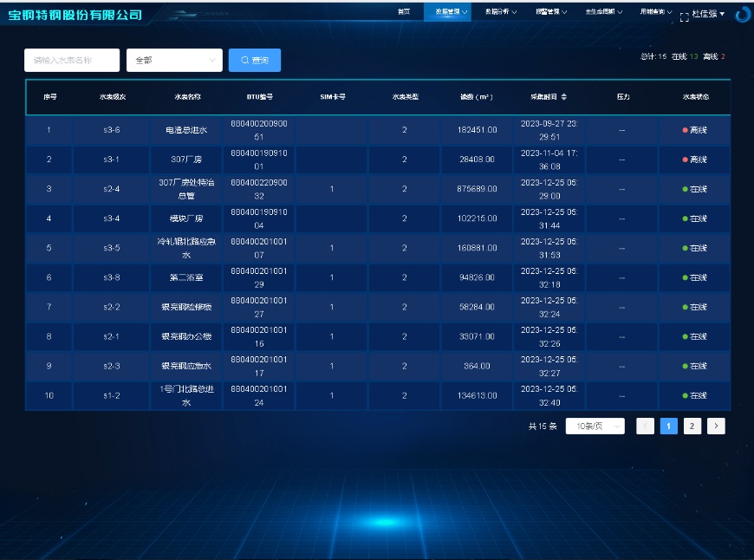Open the 首页 menu item

(x=404, y=11)
